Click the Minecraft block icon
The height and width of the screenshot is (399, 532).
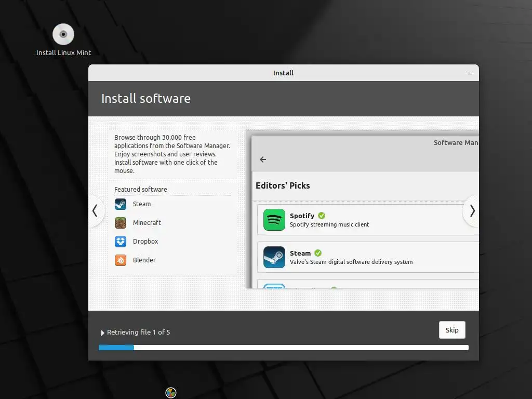point(121,222)
